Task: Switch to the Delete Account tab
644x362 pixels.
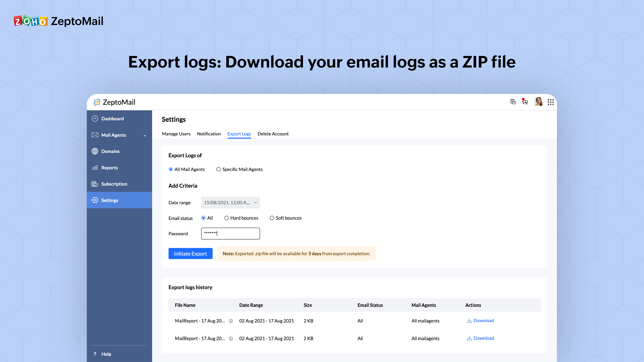Action: 273,134
